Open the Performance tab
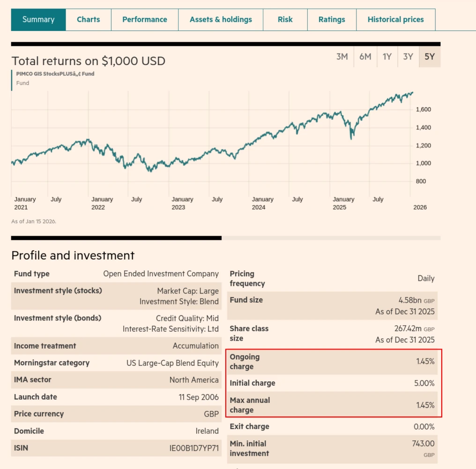The height and width of the screenshot is (469, 476). point(144,20)
